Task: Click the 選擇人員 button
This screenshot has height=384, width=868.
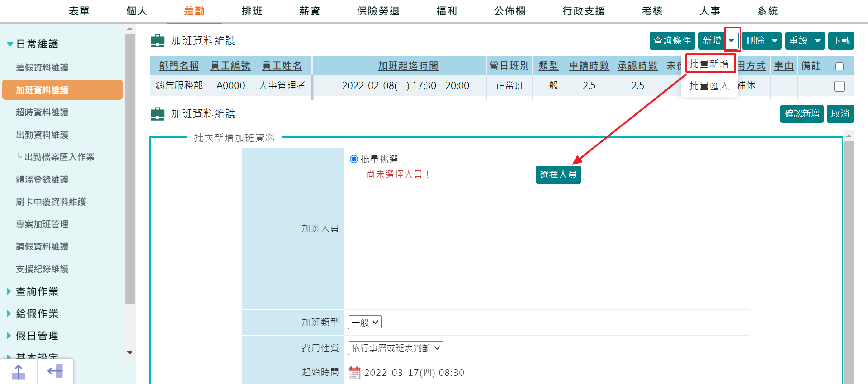Action: pos(558,175)
